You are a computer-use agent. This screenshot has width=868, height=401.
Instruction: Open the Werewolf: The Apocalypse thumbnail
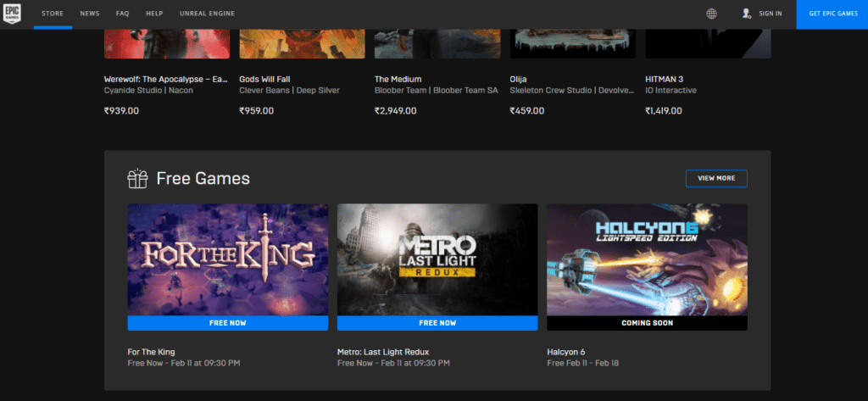[167, 44]
